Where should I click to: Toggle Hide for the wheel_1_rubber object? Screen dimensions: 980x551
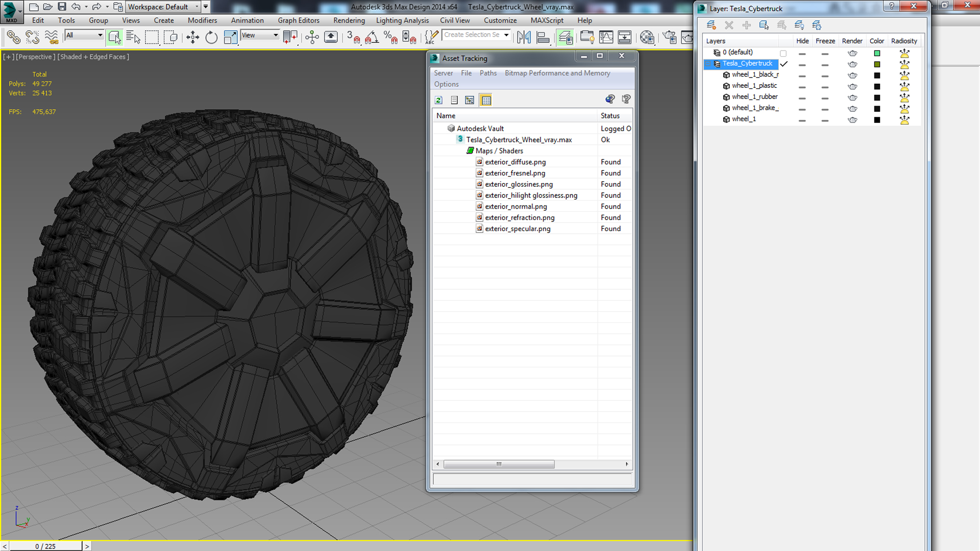pos(802,98)
